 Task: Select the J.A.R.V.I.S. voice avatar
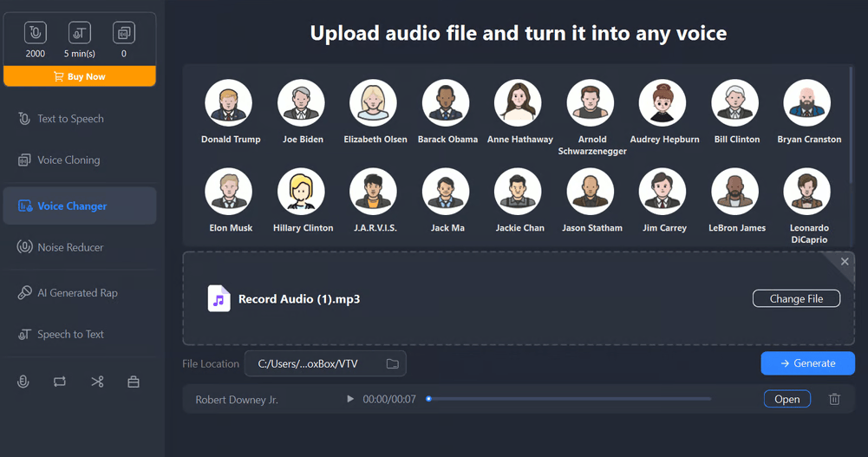pos(373,192)
